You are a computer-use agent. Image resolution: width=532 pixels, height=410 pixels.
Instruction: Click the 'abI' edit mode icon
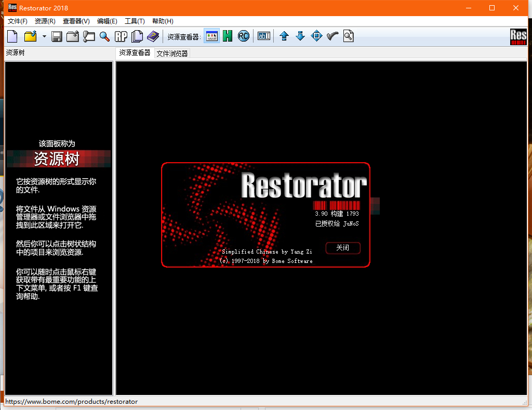tap(264, 36)
